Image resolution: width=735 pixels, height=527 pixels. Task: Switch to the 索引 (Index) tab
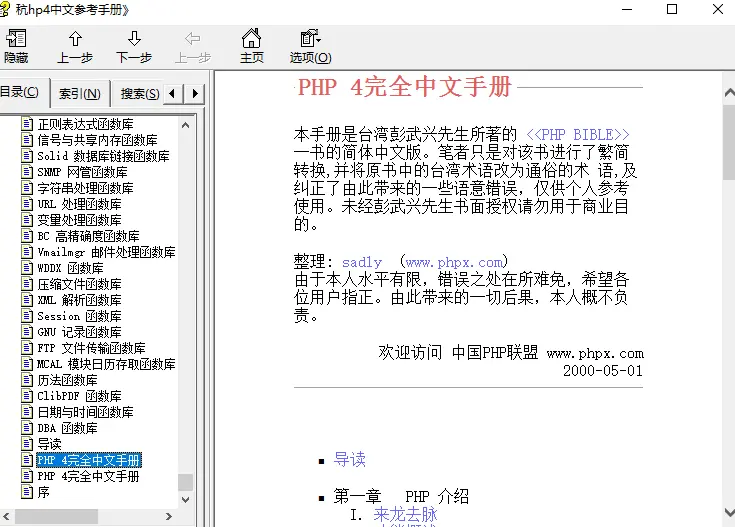pos(79,94)
